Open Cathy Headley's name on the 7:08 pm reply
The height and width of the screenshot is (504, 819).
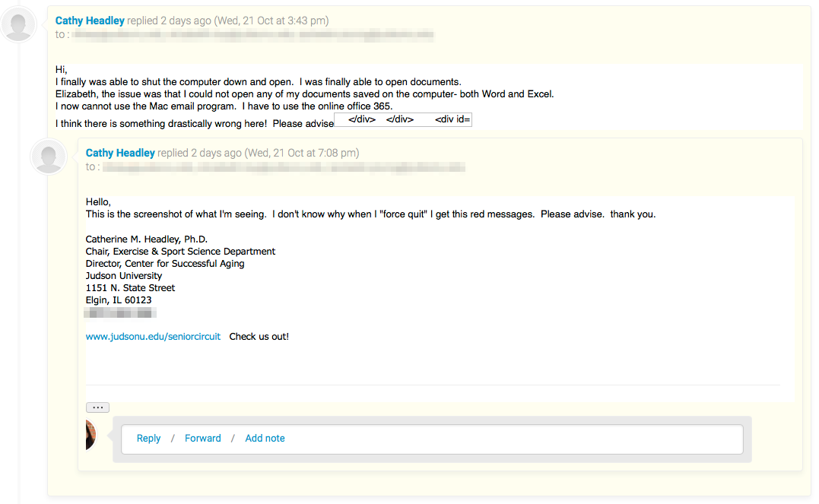[x=120, y=153]
